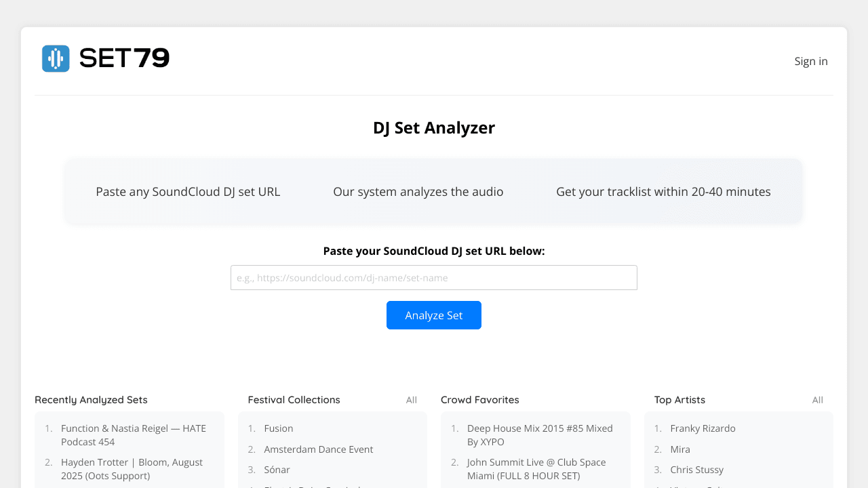Select the Fusion festival collection
The image size is (868, 488).
[279, 428]
